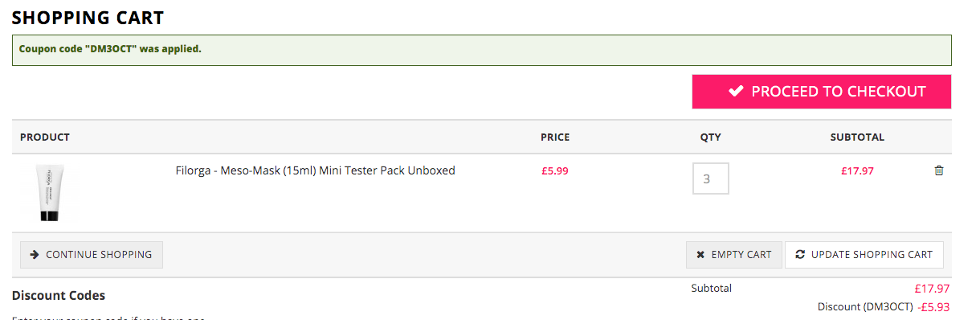Click the -£5.93 discount amount
The image size is (980, 320).
pos(934,307)
